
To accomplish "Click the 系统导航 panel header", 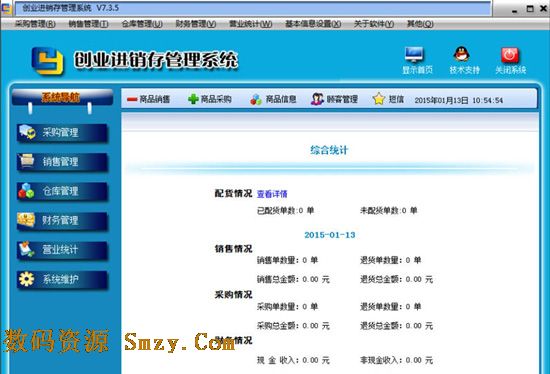I will 62,97.
